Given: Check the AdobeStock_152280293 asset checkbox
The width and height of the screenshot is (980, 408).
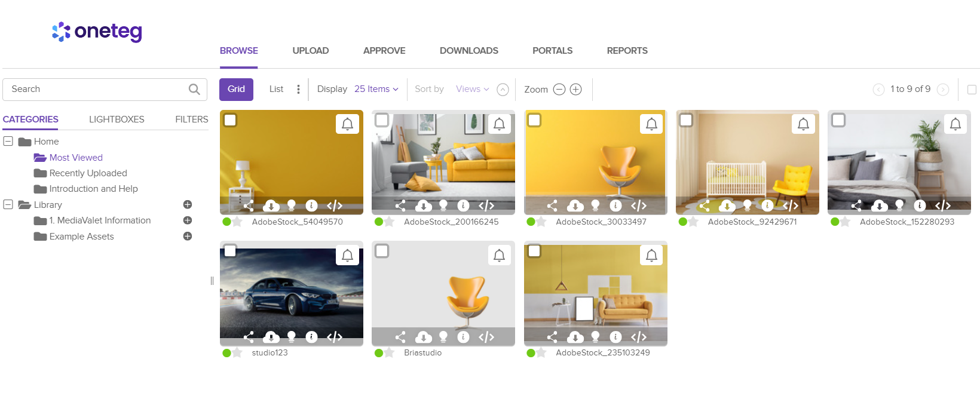Looking at the screenshot, I should point(838,120).
